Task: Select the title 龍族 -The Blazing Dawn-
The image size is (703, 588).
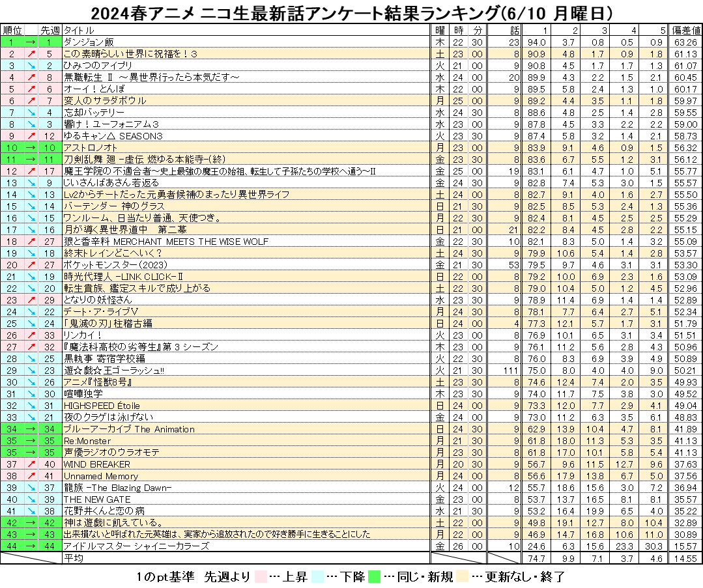Action: coord(117,488)
